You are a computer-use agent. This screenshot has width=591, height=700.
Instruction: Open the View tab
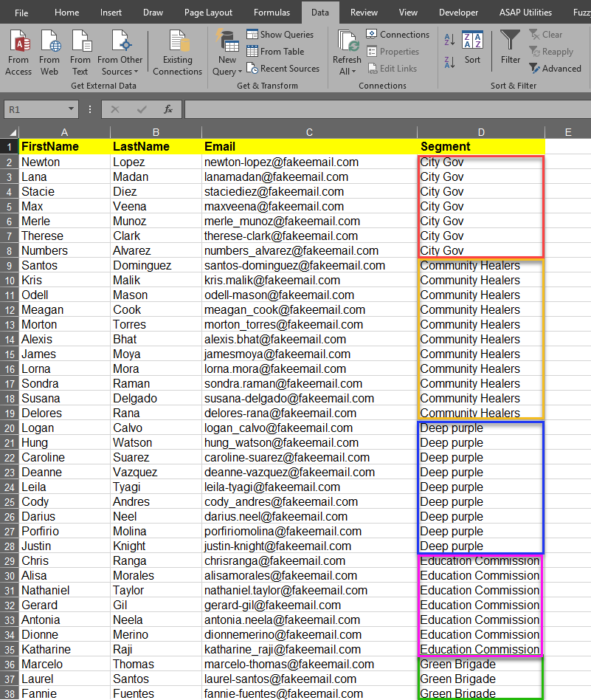pos(408,13)
